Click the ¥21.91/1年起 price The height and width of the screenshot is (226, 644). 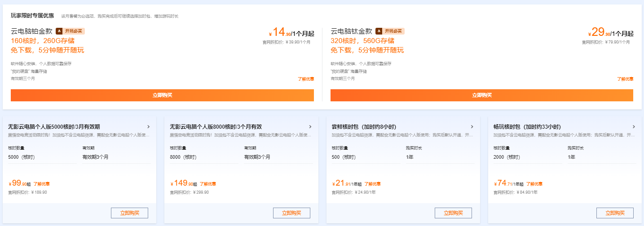(x=347, y=183)
